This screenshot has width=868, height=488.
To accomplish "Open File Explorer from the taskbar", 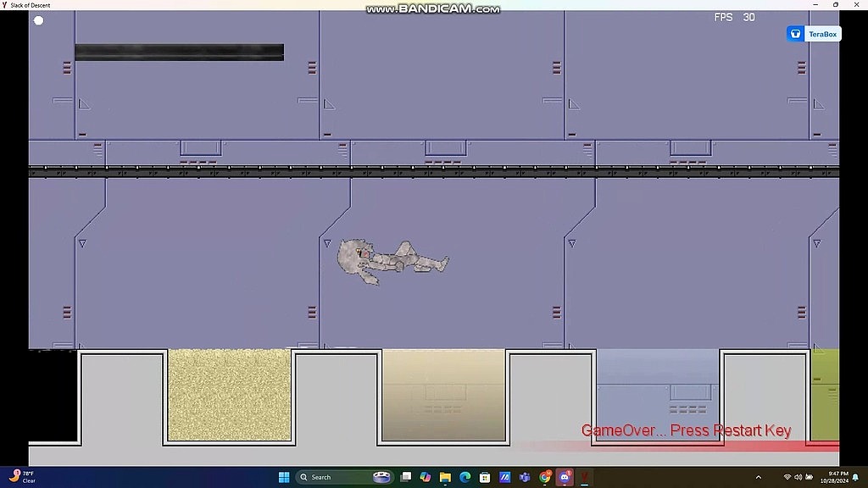I will click(445, 477).
